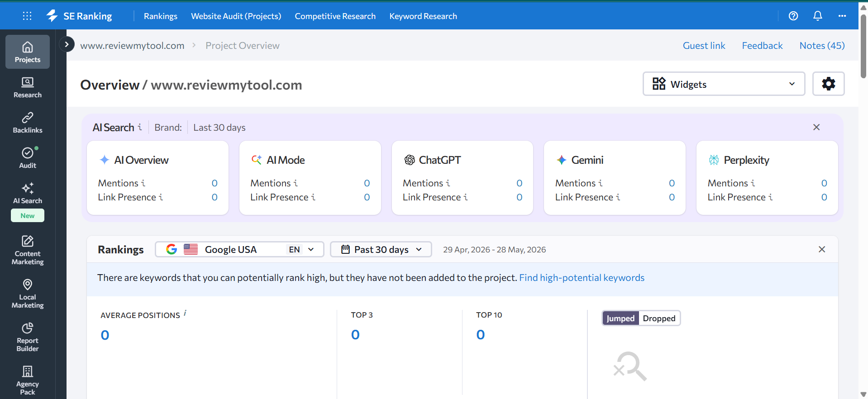The image size is (868, 399).
Task: Open Research in the sidebar
Action: [28, 88]
